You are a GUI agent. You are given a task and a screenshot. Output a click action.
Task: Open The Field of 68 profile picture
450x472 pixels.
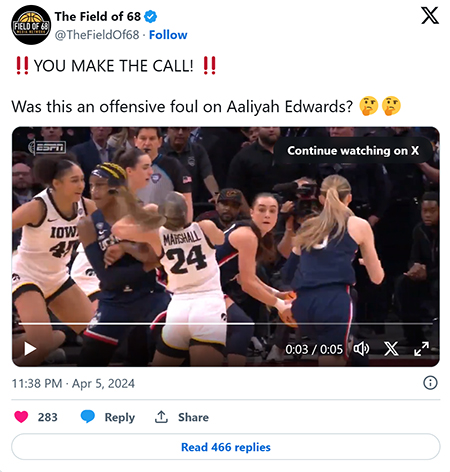(x=31, y=25)
